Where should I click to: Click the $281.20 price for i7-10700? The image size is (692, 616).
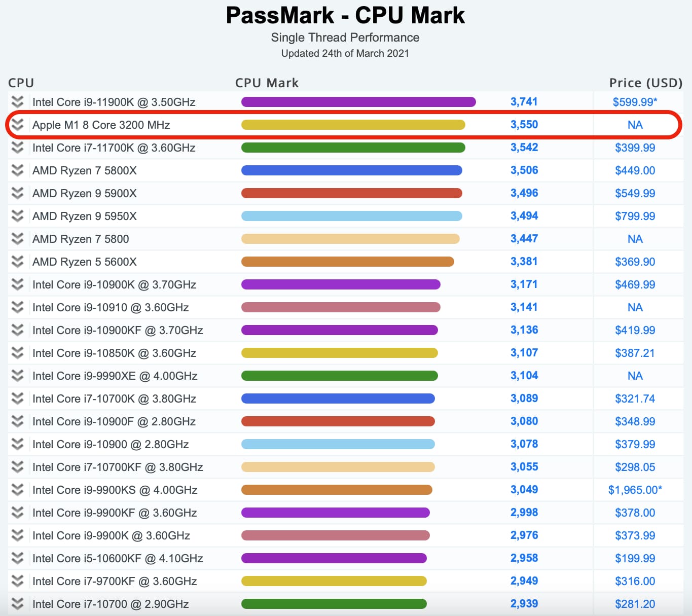pyautogui.click(x=635, y=604)
